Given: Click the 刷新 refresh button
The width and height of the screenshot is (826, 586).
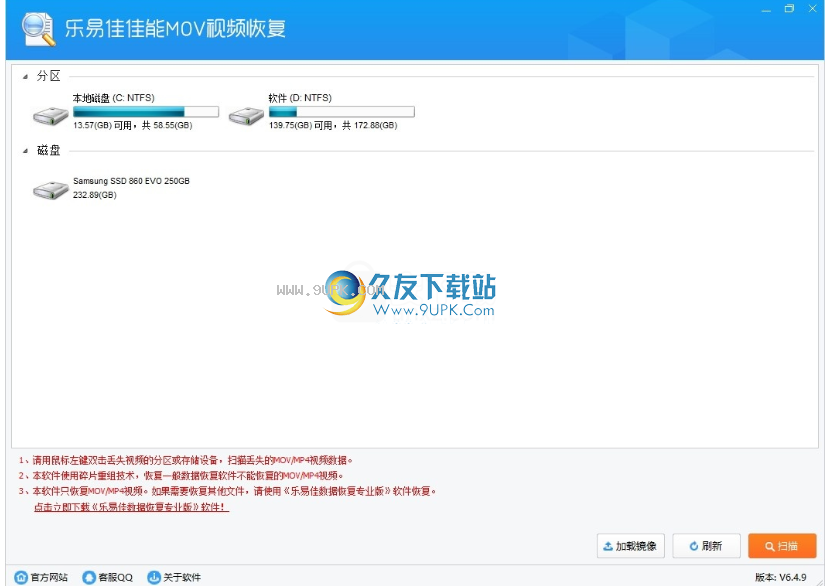Looking at the screenshot, I should pyautogui.click(x=706, y=546).
